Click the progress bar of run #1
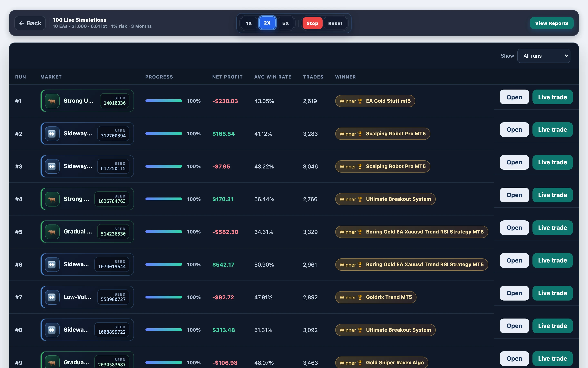Image resolution: width=588 pixels, height=368 pixels. [x=164, y=101]
